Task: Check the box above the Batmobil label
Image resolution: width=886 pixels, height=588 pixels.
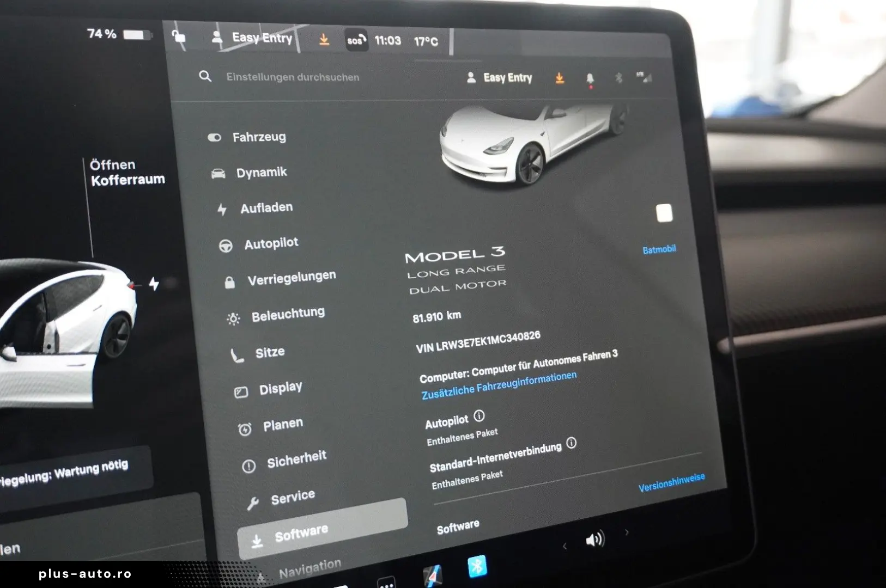Action: pyautogui.click(x=664, y=213)
